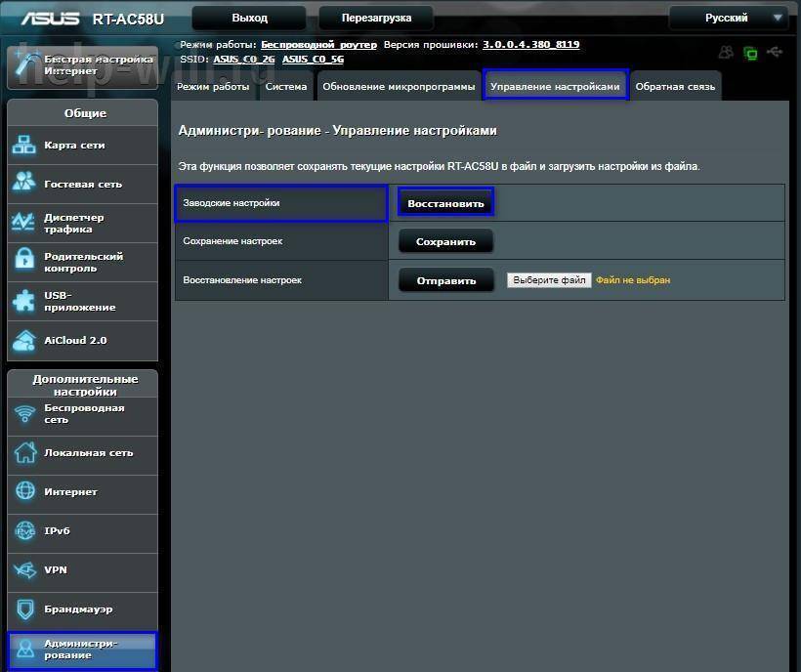Open Диспетчер трафика menu item

[83, 223]
